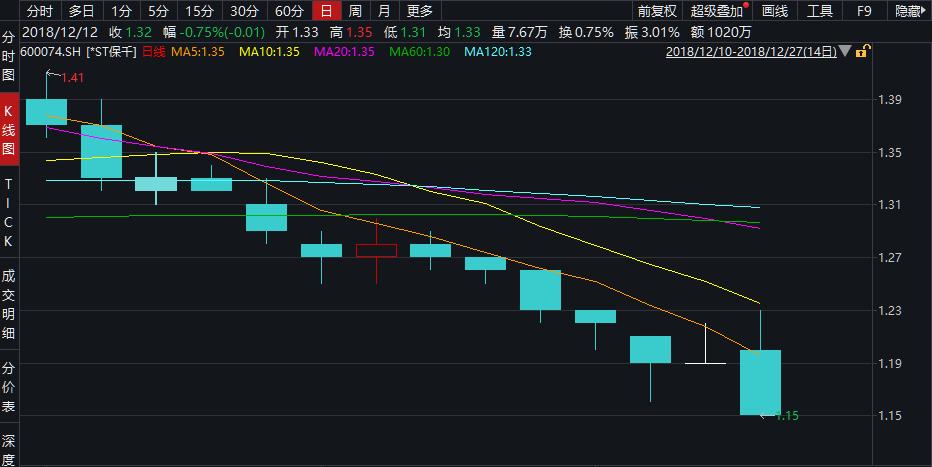Click the MA120:1.33 indicator label
Screen dimensions: 932x467
pyautogui.click(x=498, y=52)
